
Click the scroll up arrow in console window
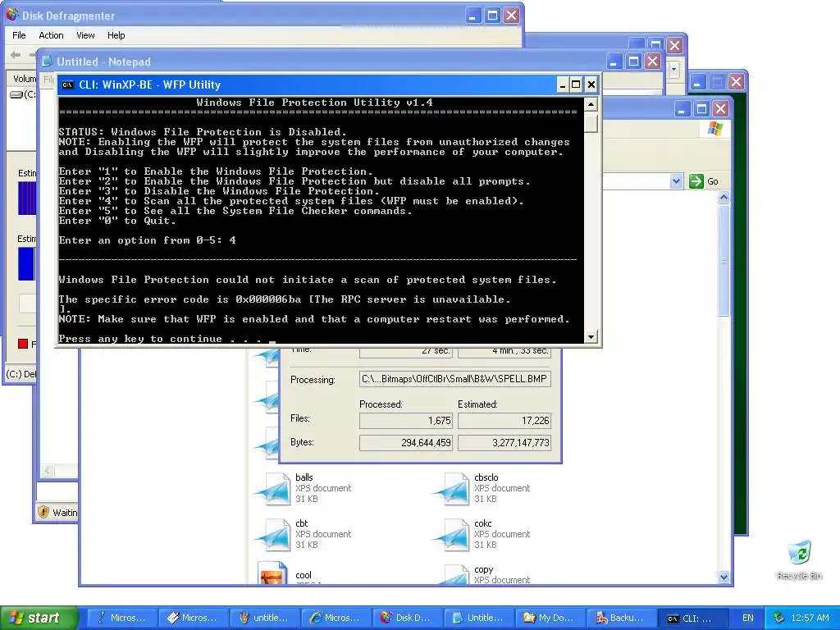click(x=591, y=104)
